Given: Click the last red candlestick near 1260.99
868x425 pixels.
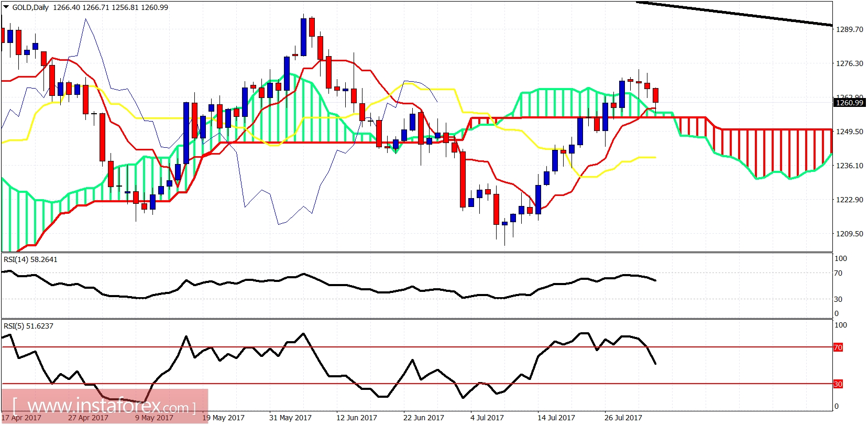Looking at the screenshot, I should [655, 95].
